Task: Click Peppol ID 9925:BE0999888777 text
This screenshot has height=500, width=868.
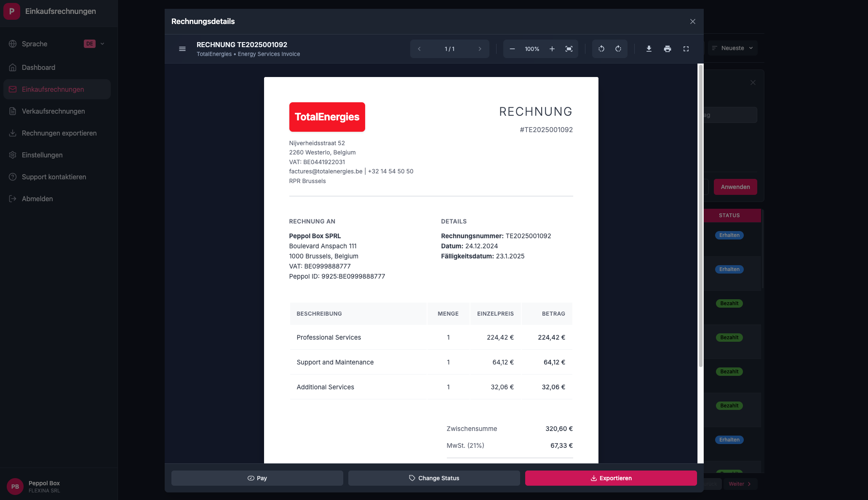Action: 337,277
